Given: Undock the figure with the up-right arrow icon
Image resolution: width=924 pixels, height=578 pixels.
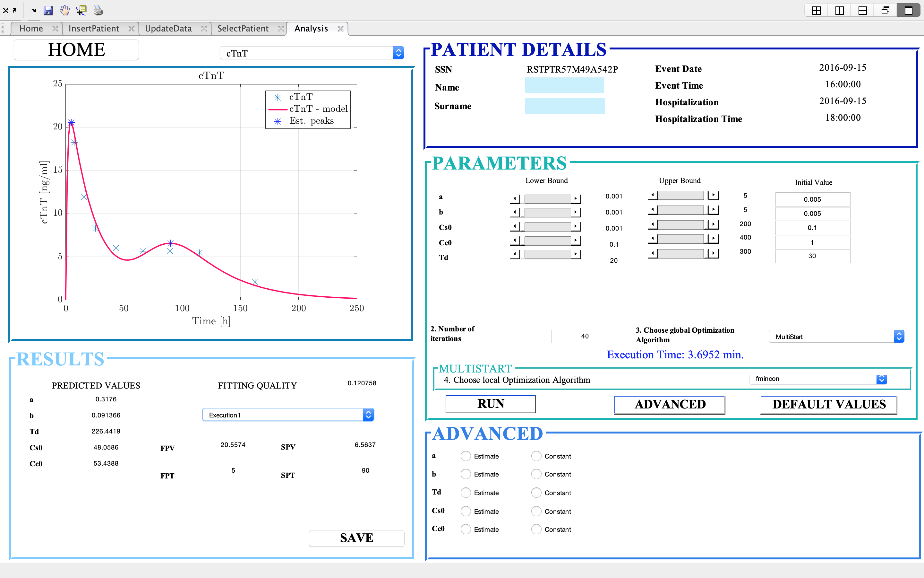Looking at the screenshot, I should point(14,11).
